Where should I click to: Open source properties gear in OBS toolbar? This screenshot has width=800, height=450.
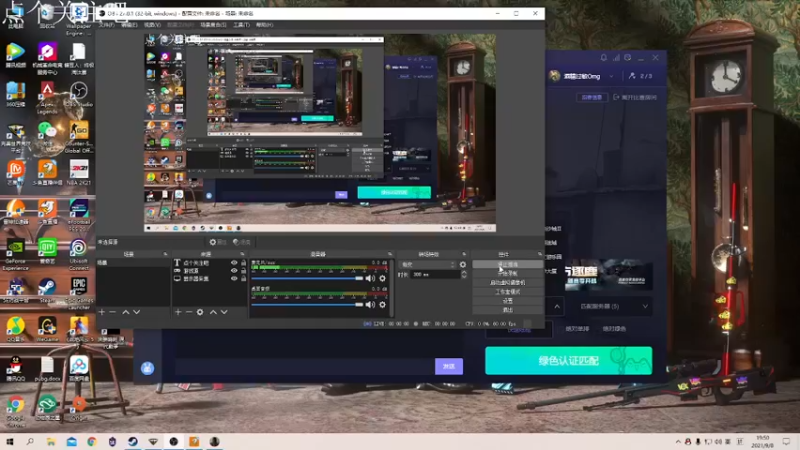(x=217, y=242)
